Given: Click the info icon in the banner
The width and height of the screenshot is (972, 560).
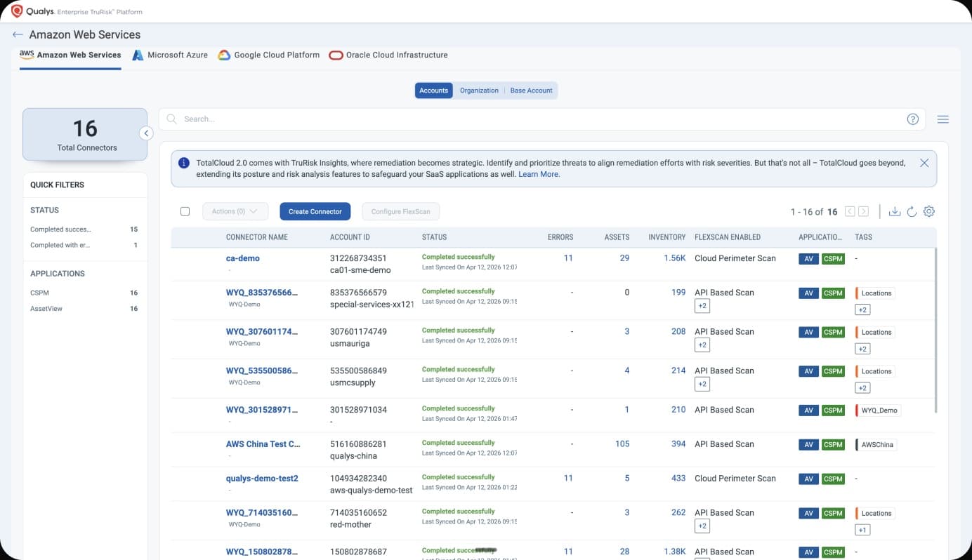Looking at the screenshot, I should tap(184, 163).
